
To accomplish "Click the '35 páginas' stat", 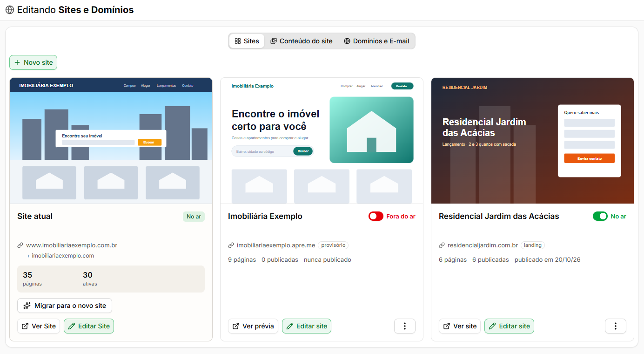I will point(32,279).
